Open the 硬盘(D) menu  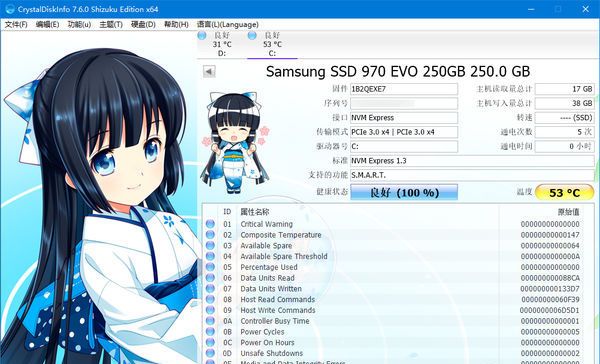pos(143,24)
